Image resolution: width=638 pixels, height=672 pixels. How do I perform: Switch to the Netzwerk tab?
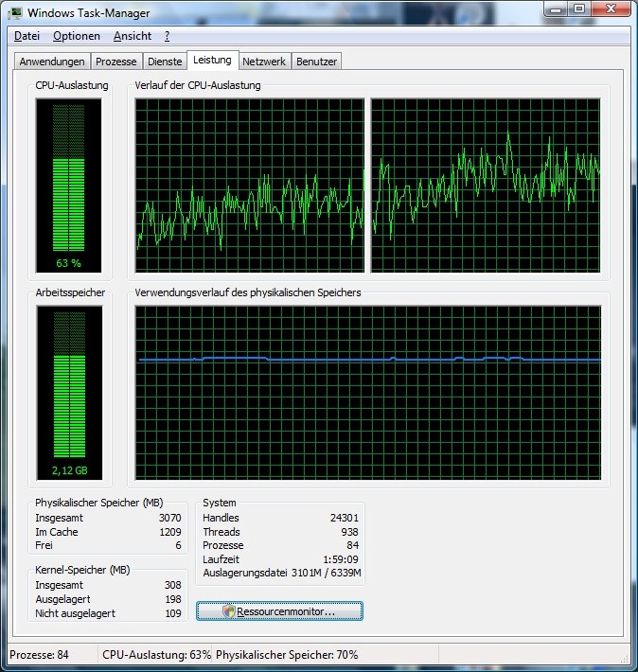coord(264,62)
